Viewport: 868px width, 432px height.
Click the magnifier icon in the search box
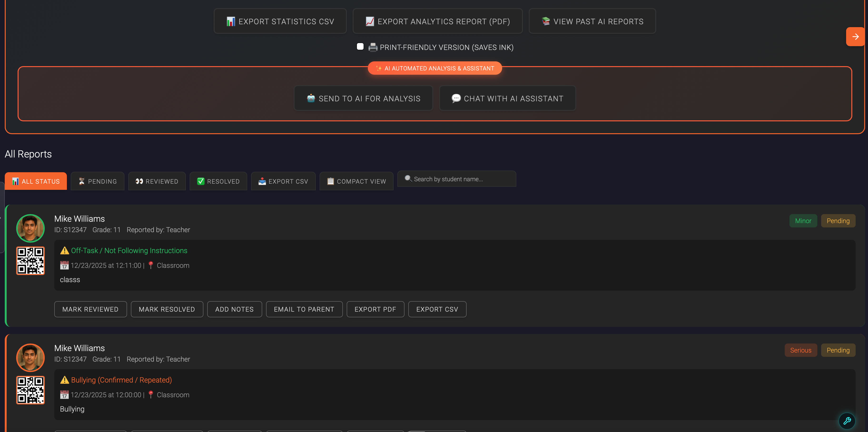pyautogui.click(x=408, y=179)
